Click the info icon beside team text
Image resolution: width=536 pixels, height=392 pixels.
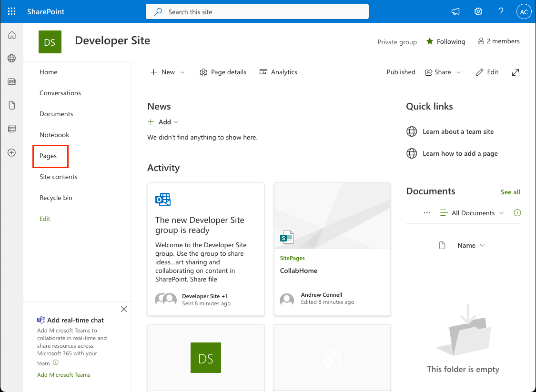(x=56, y=362)
